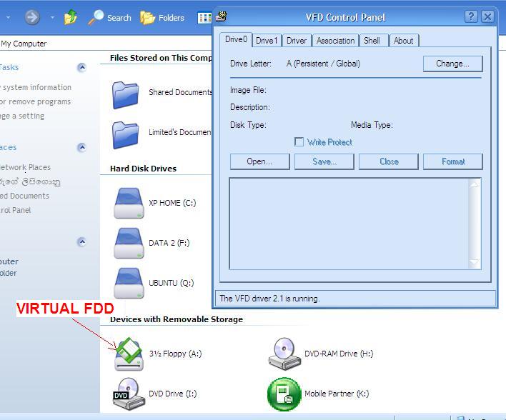Click inside the VFD message text area
506x420 pixels.
pos(349,224)
